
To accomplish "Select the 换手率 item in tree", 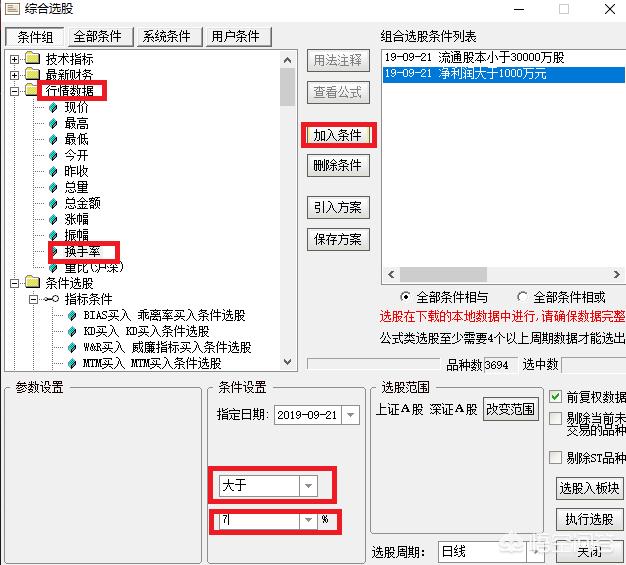I will 83,251.
